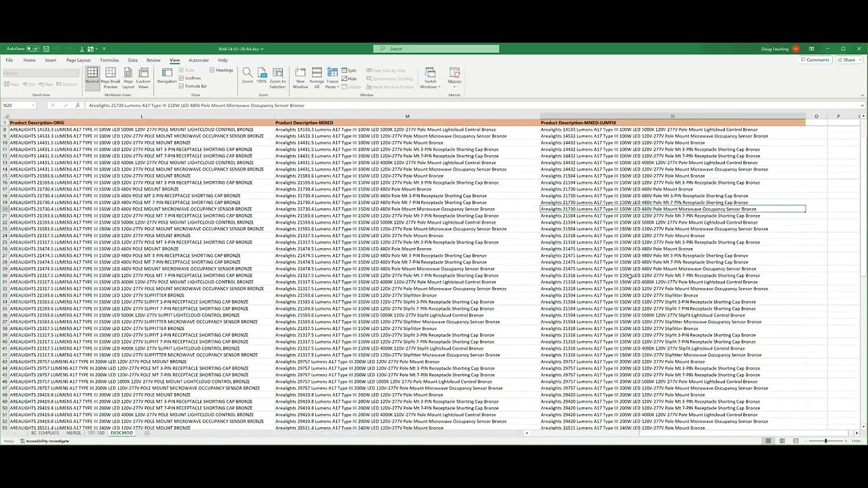Select Normal view icon in status bar
The image size is (868, 488).
768,441
